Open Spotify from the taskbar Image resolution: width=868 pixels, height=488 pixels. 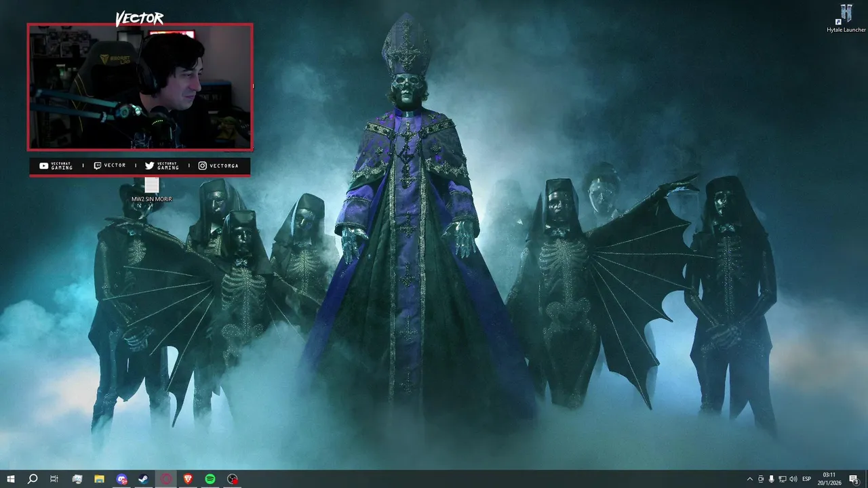point(210,479)
